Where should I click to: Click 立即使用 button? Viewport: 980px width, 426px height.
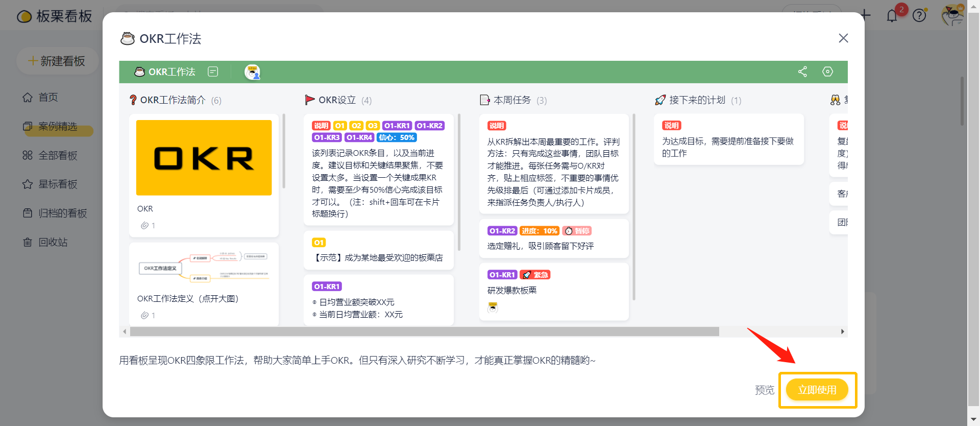817,390
